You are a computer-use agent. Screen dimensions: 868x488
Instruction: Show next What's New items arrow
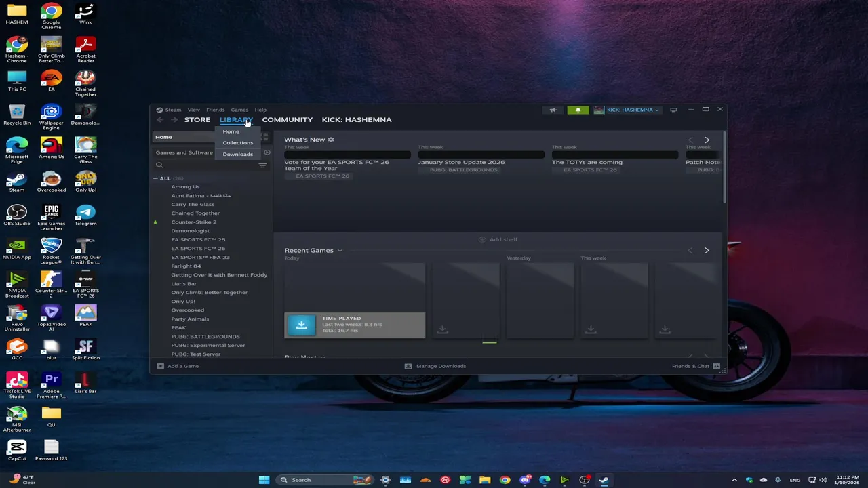coord(707,140)
